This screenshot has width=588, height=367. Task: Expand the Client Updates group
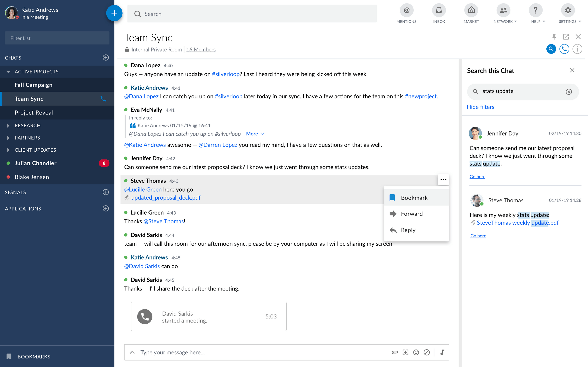click(x=8, y=150)
